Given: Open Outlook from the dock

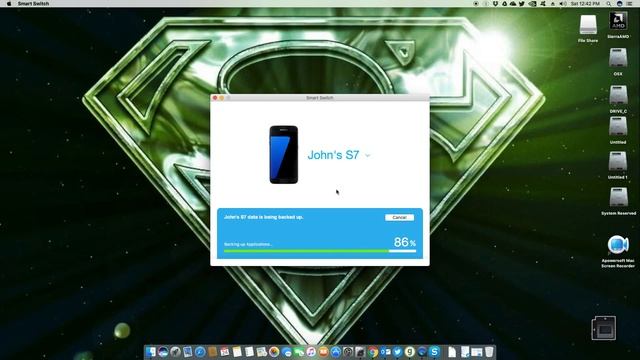Looking at the screenshot, I should 385,351.
